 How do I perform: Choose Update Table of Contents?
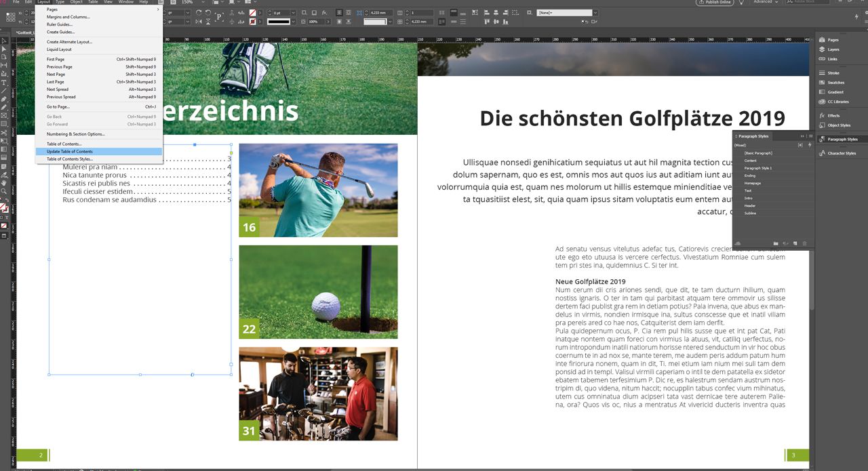click(99, 151)
